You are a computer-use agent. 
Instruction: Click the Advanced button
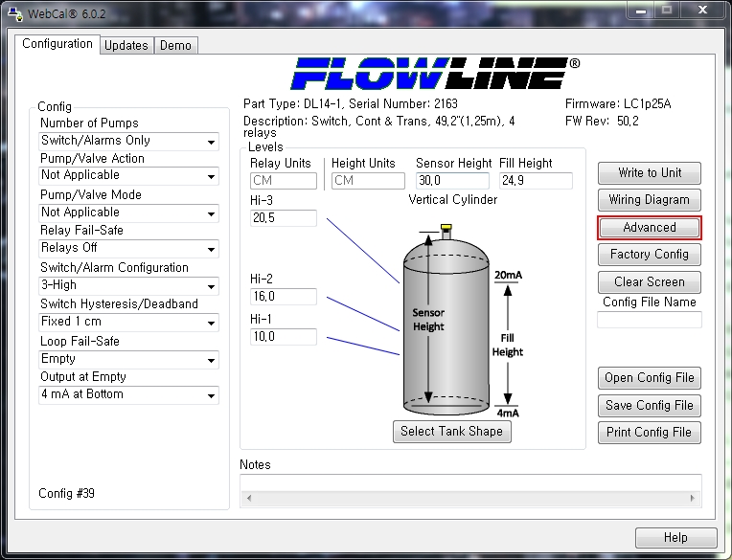[x=649, y=228]
